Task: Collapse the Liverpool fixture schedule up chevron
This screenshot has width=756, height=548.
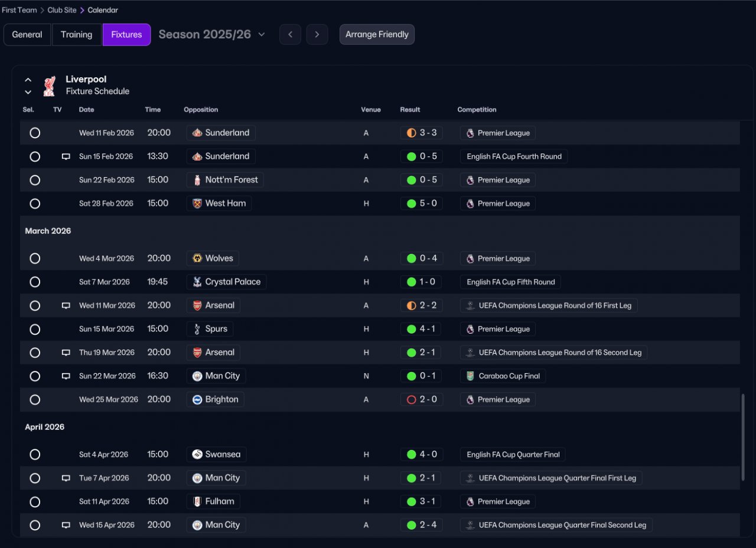Action: (28, 79)
